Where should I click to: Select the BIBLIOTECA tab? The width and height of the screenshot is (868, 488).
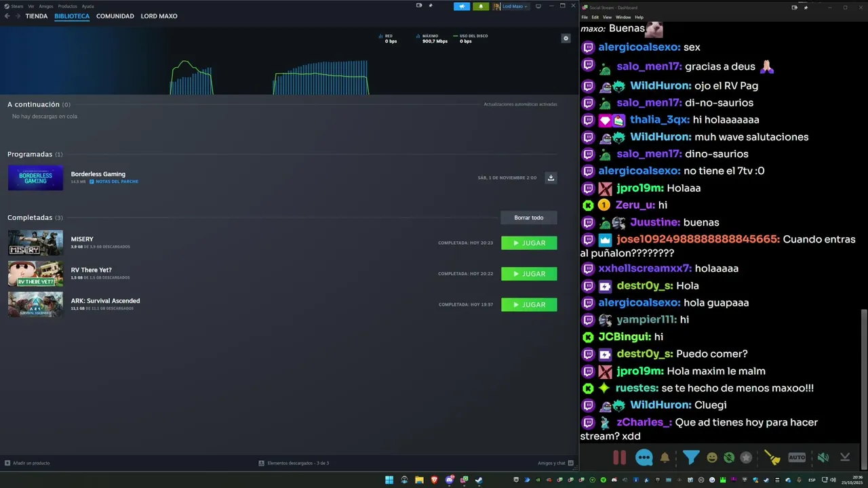pyautogui.click(x=72, y=16)
